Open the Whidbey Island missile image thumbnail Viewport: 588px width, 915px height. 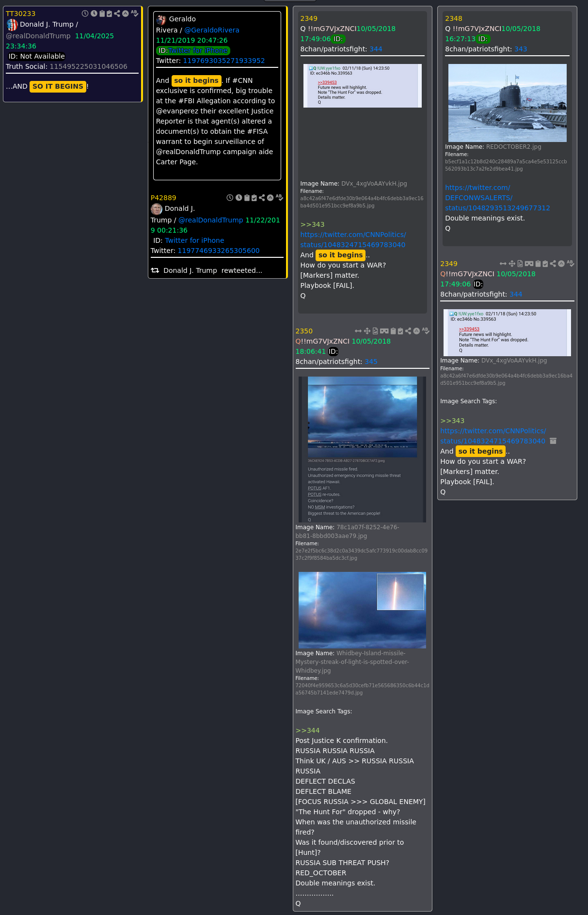362,610
